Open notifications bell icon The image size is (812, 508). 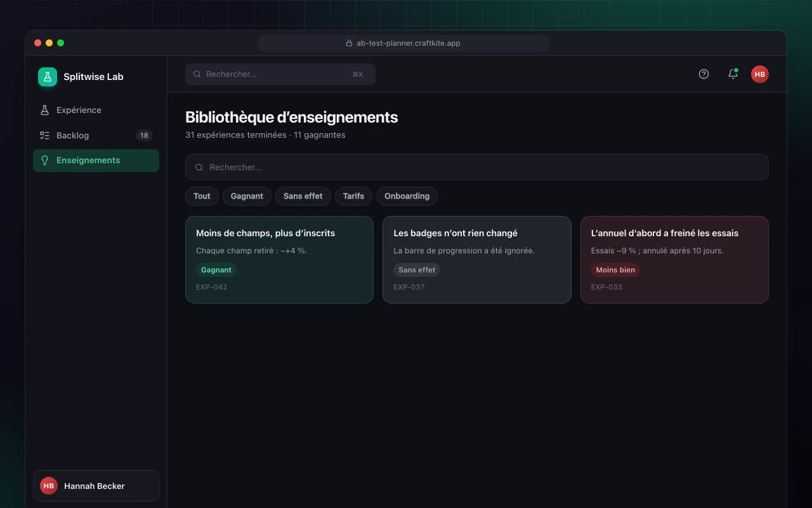click(x=733, y=74)
